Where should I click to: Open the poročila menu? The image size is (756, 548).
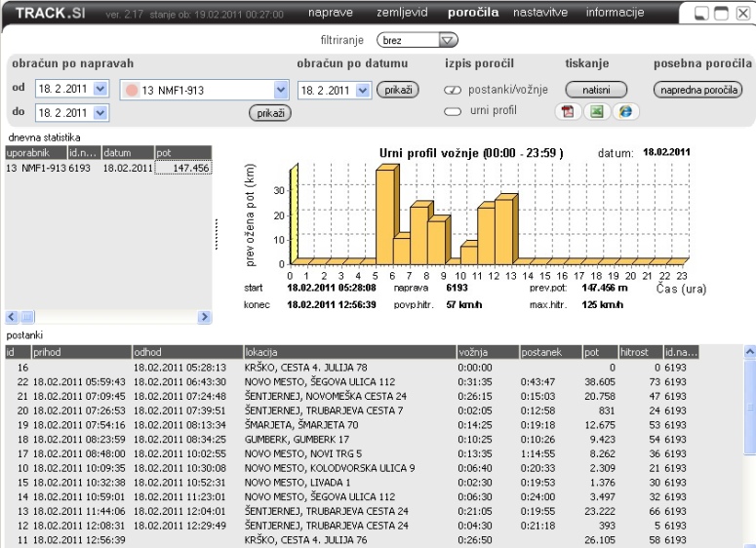(473, 13)
